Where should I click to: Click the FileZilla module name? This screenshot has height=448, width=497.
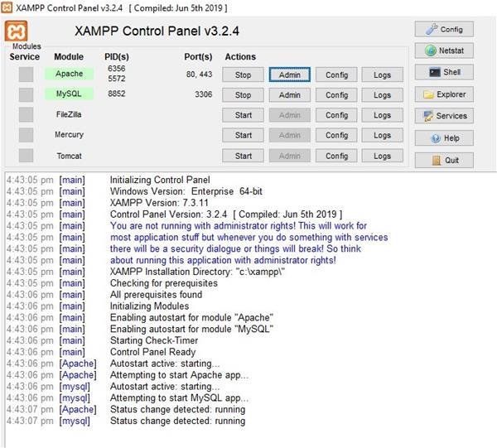[x=69, y=114]
